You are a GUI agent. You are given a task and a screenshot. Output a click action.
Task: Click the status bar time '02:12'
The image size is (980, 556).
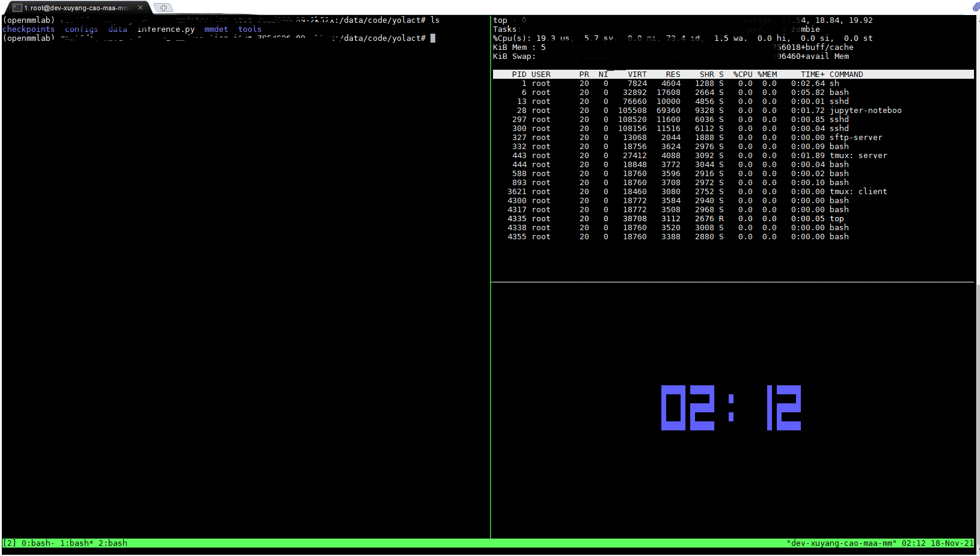(914, 543)
